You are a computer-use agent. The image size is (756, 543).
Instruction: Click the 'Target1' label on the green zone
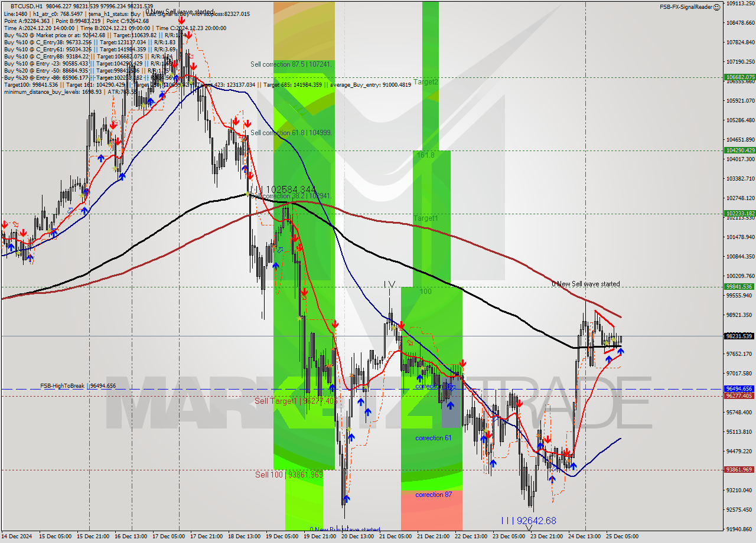click(426, 218)
